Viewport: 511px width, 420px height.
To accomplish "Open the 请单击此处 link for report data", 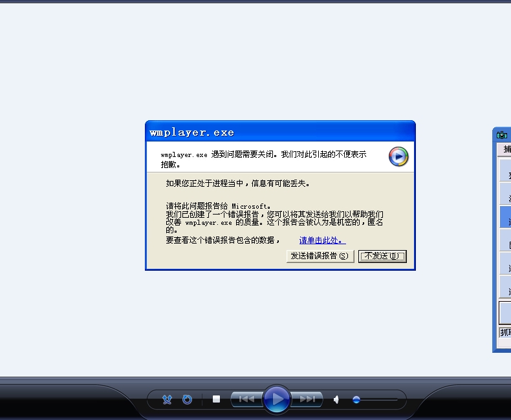I will point(322,240).
